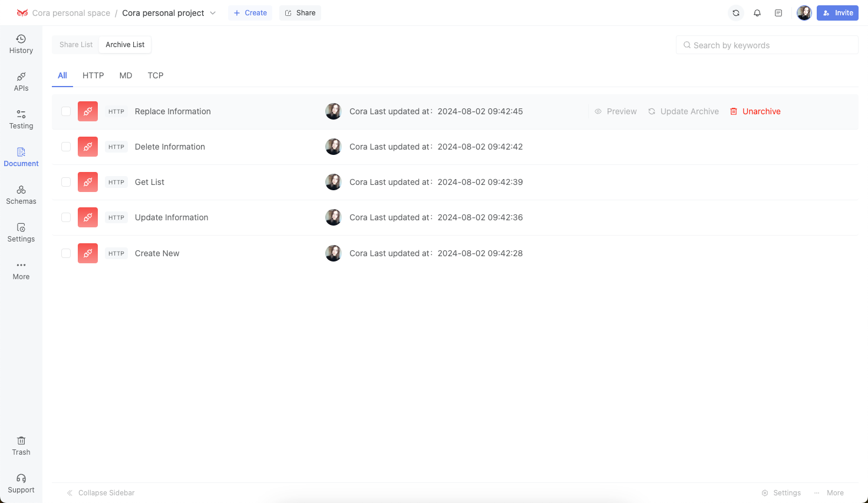The width and height of the screenshot is (868, 503).
Task: Go to the Testing section
Action: tap(21, 120)
